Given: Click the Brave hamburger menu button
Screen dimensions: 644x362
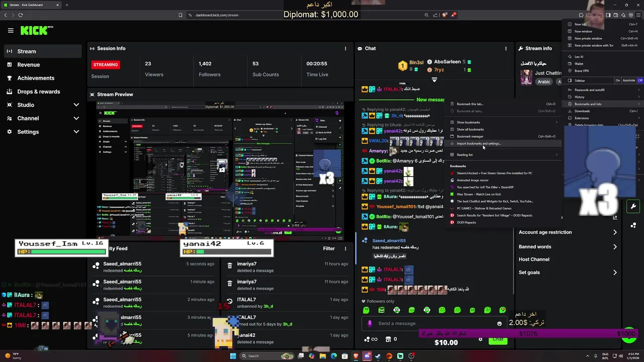Looking at the screenshot, I should tap(638, 15).
